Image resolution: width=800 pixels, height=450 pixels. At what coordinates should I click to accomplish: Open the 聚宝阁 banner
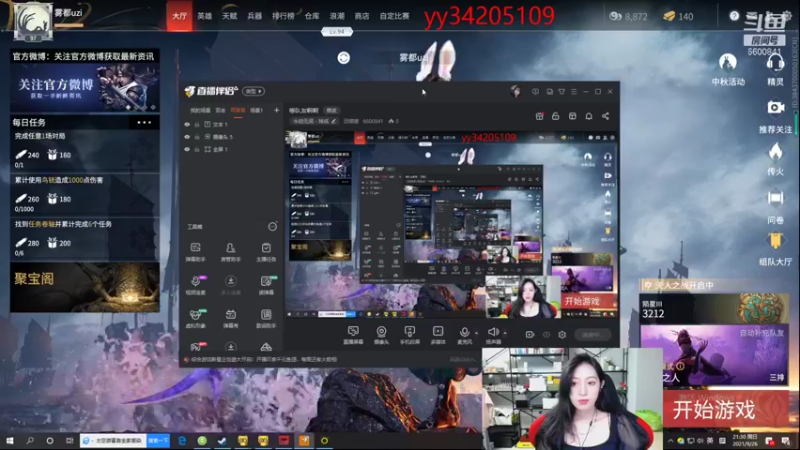[x=85, y=287]
